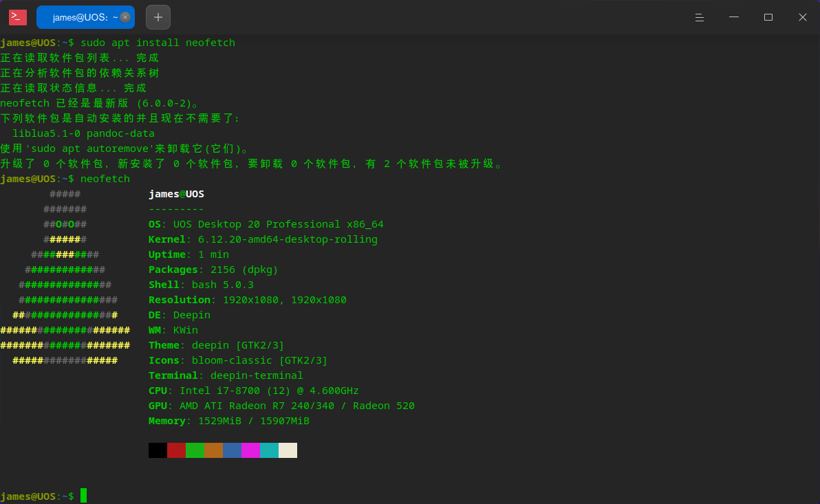Click the orange-brown color block
The width and height of the screenshot is (820, 504).
pyautogui.click(x=213, y=450)
